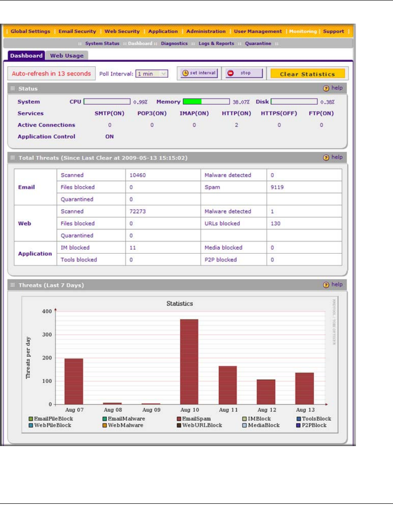Click the Web scanned value 72273
The height and width of the screenshot is (532, 393).
click(x=137, y=211)
